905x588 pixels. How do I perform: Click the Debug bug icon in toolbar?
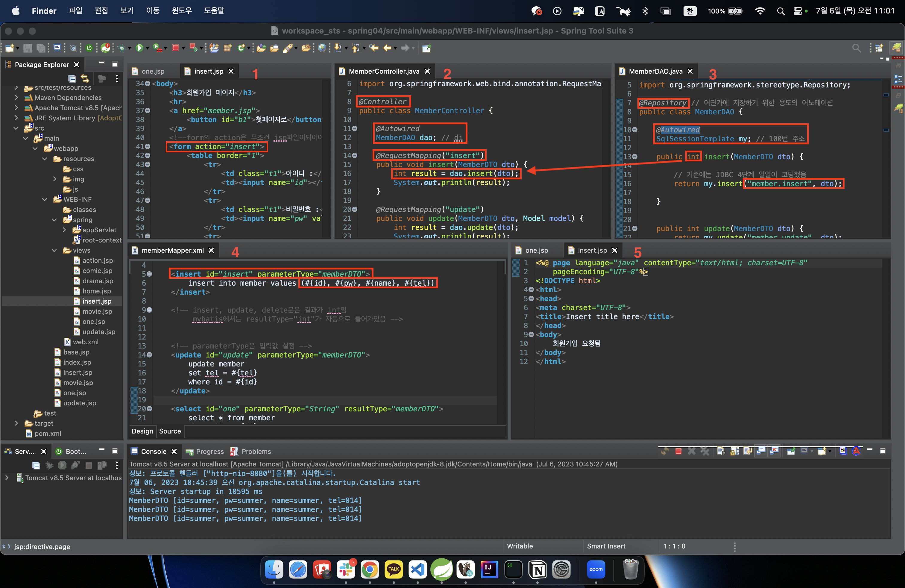point(122,48)
